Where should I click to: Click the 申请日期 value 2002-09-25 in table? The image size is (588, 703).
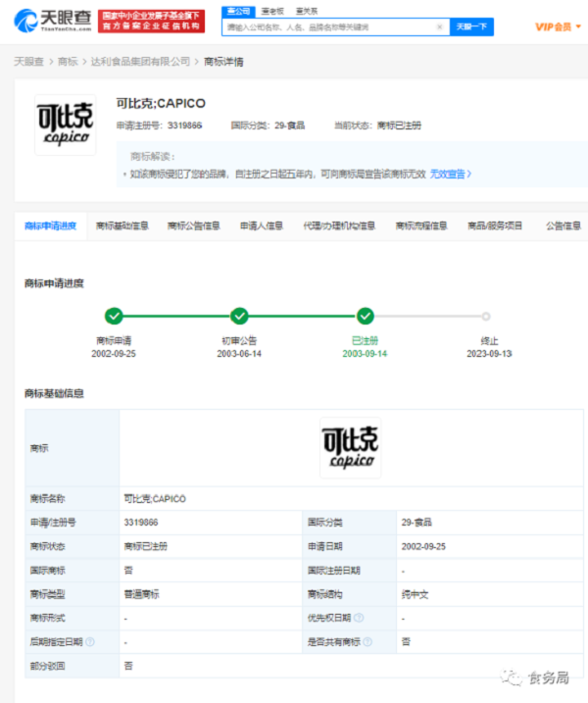click(423, 546)
